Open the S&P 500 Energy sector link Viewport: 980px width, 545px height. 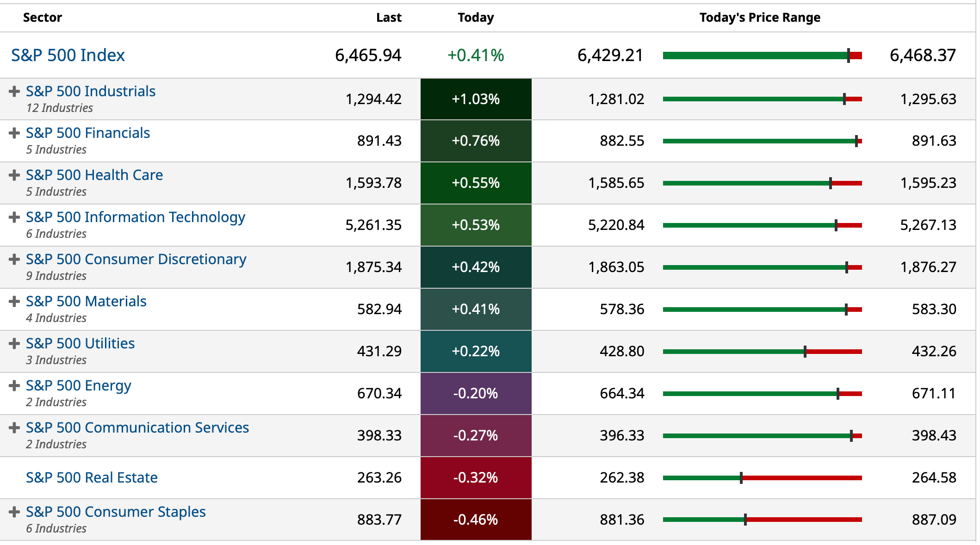[x=79, y=385]
